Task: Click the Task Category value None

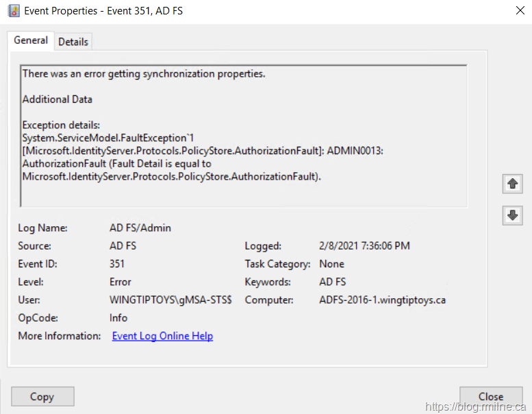Action: [x=331, y=264]
